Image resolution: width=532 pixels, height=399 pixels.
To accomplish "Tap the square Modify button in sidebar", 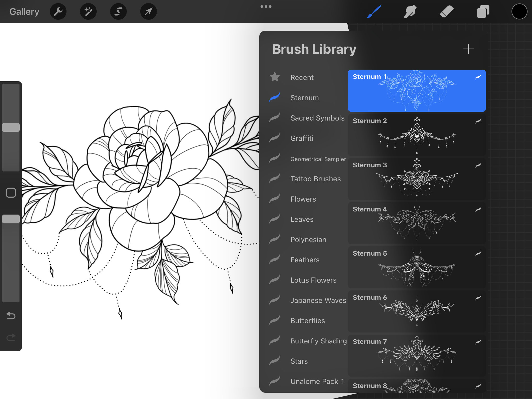I will pos(11,193).
